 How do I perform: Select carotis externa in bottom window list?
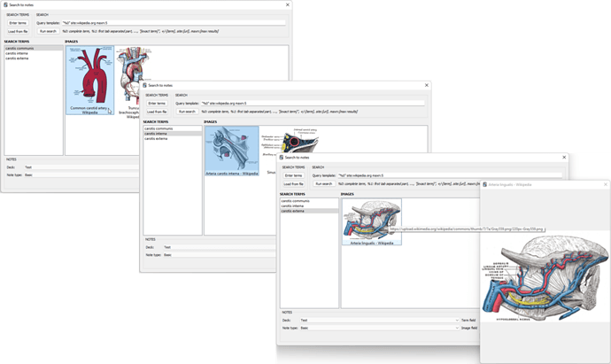295,211
